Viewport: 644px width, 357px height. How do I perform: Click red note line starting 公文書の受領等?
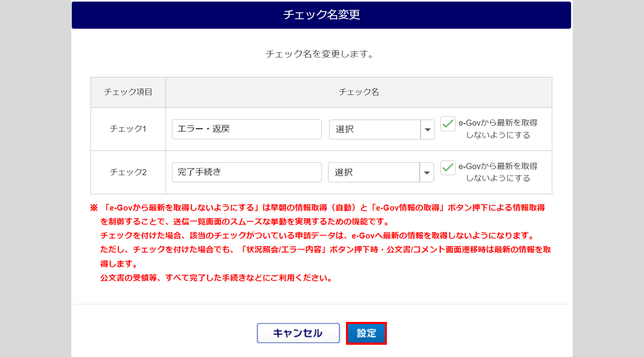(x=217, y=278)
